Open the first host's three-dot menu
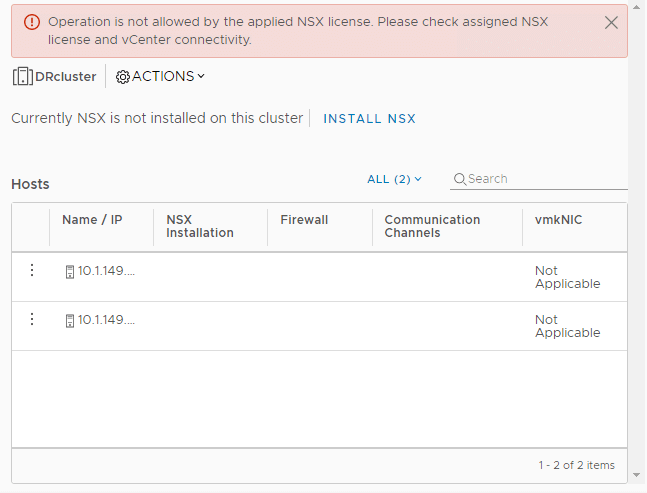 (x=32, y=270)
